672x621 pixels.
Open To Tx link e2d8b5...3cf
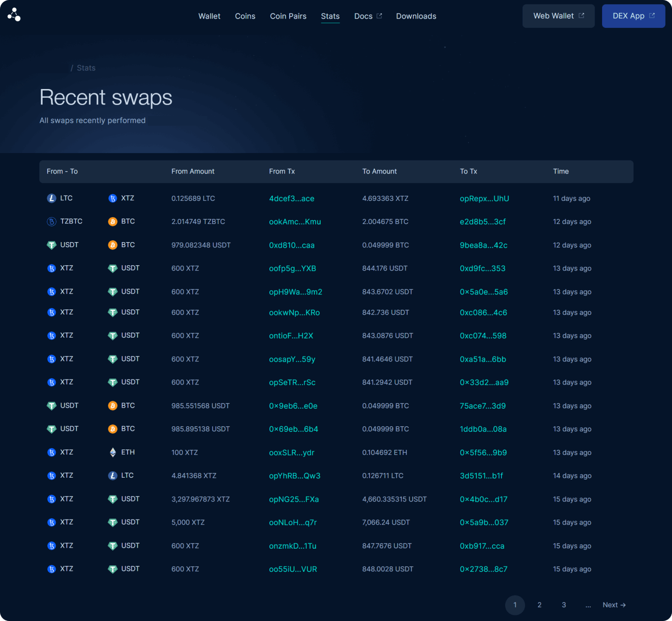click(482, 222)
